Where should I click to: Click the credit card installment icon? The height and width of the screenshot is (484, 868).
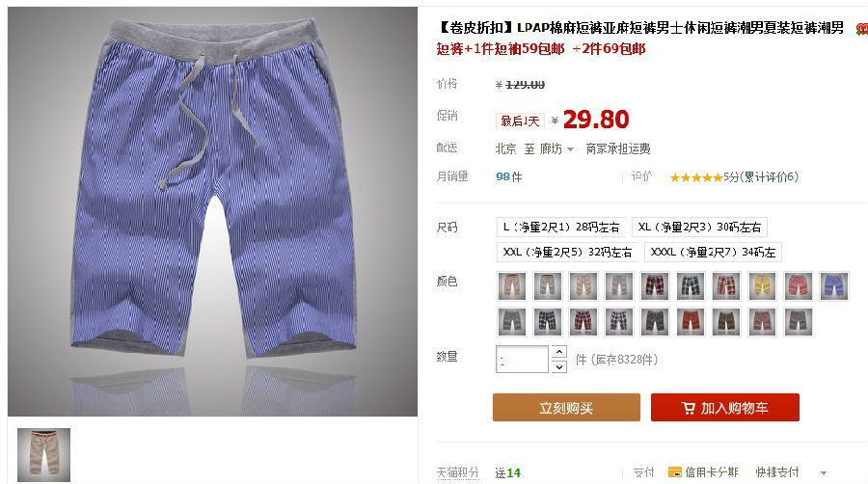click(675, 472)
